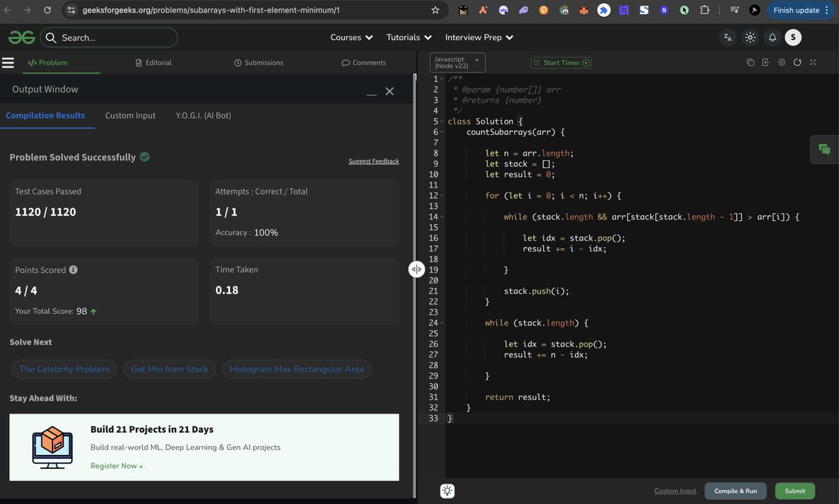This screenshot has width=839, height=504.
Task: Click the Build 21 Projects banner image
Action: click(x=52, y=447)
